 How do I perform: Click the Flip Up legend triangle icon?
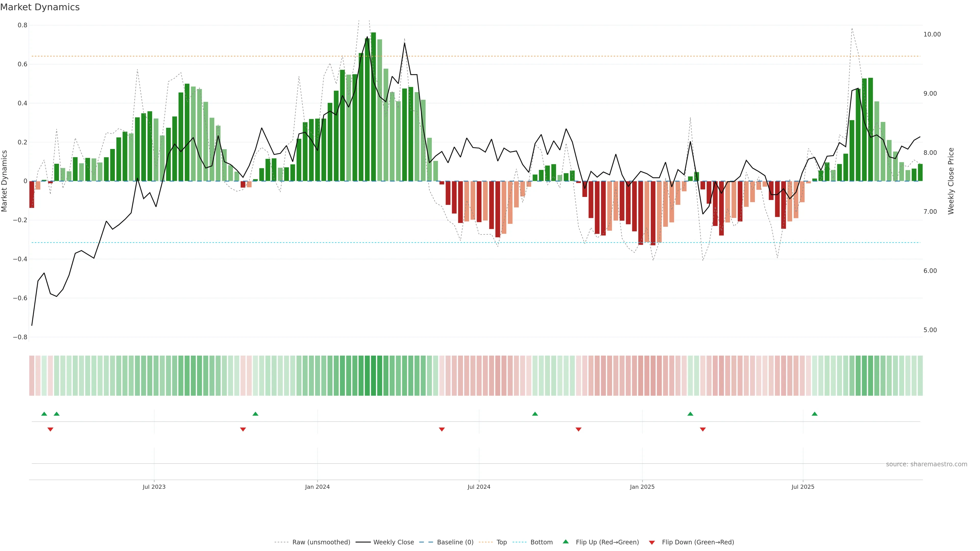(x=566, y=542)
